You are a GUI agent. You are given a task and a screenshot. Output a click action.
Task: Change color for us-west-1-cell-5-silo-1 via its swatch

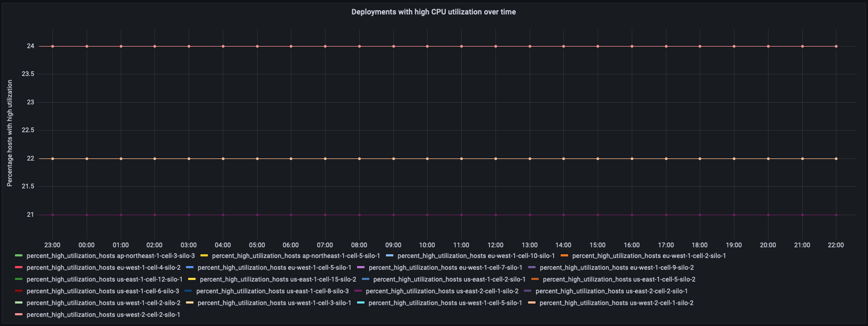tap(360, 303)
